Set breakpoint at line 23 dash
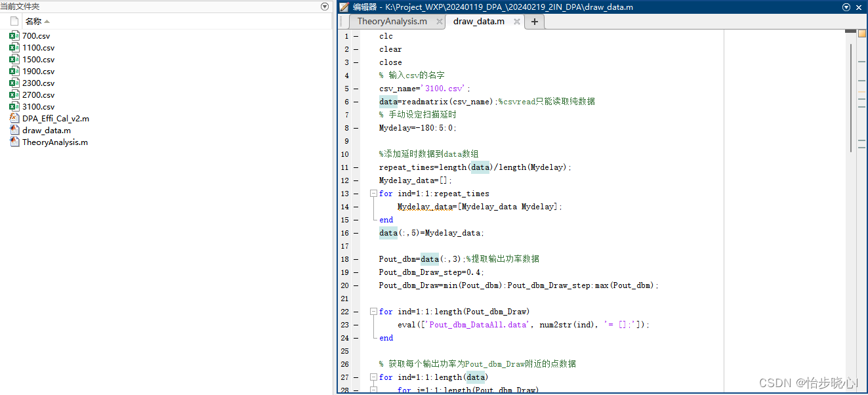The image size is (868, 395). (356, 325)
